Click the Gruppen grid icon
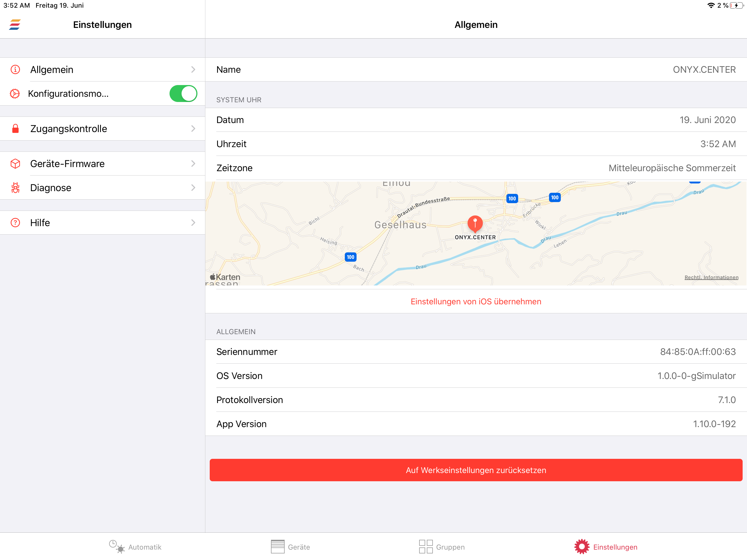This screenshot has height=560, width=747. (x=426, y=547)
